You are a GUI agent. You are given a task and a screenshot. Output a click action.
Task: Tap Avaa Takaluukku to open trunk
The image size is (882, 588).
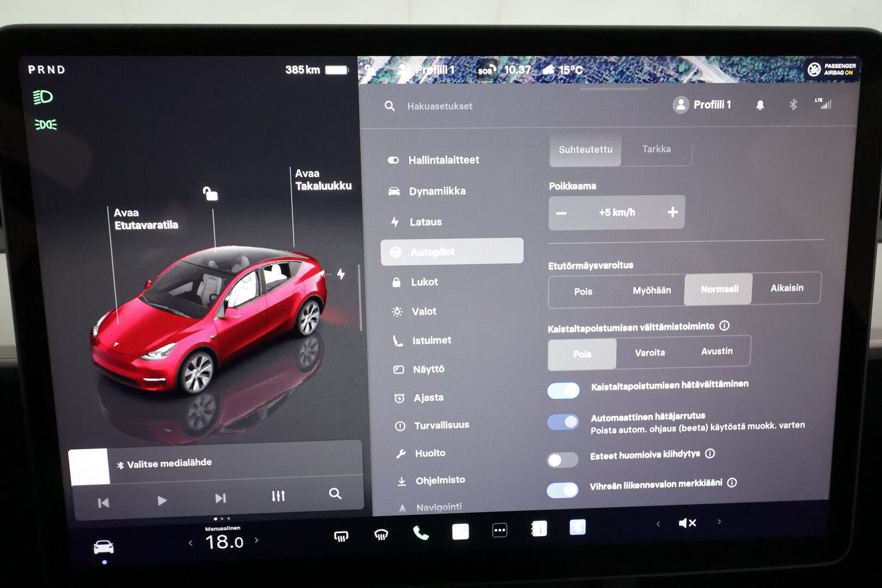(323, 180)
